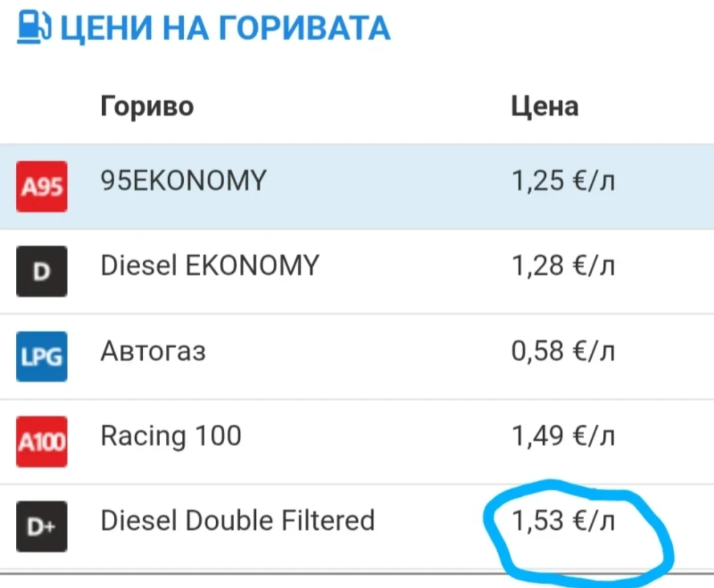The height and width of the screenshot is (588, 714).
Task: Click the black D icon for Diesel EKONOMY
Action: click(41, 272)
